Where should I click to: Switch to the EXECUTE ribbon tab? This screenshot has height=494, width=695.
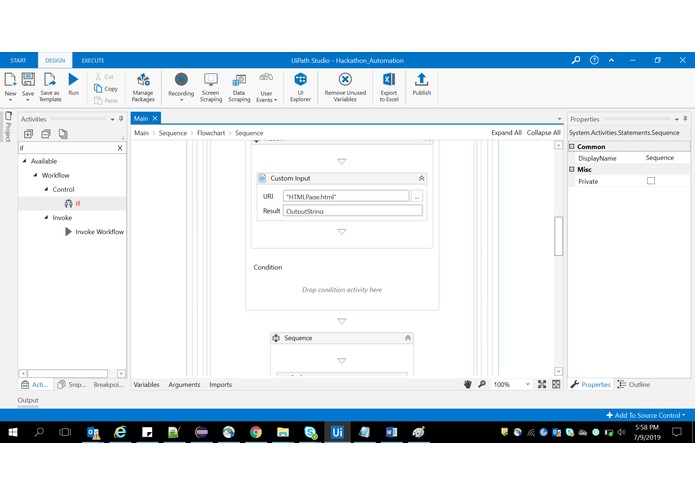tap(93, 61)
